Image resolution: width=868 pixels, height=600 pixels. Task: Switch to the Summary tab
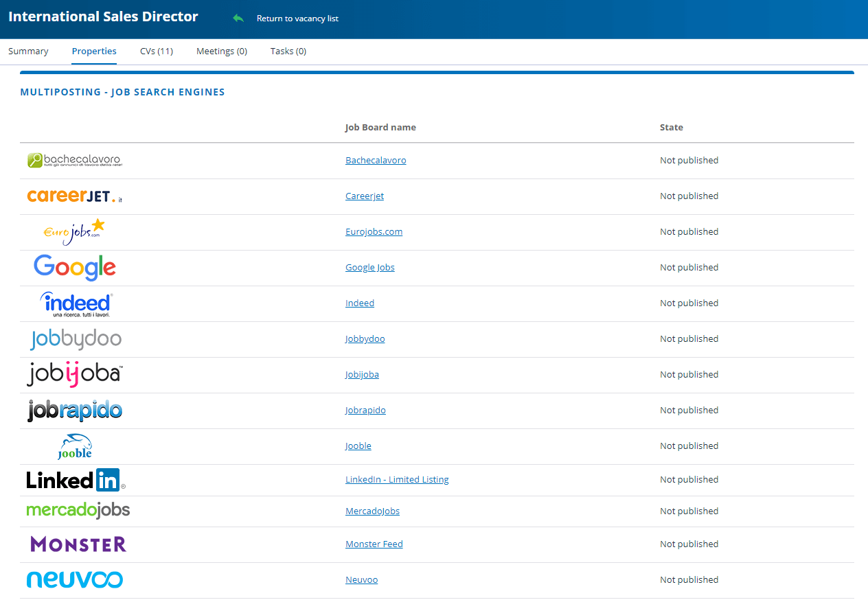pos(28,51)
